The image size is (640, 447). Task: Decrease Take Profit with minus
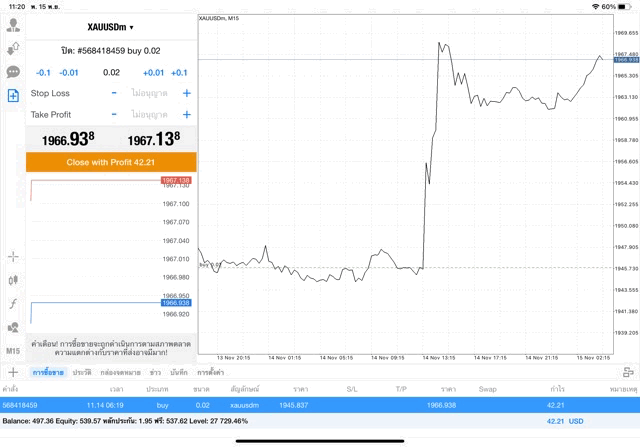114,115
